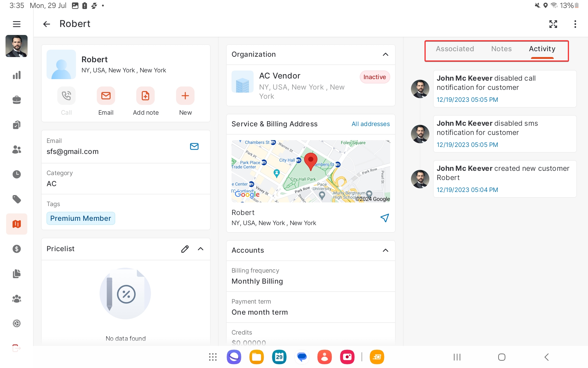The height and width of the screenshot is (368, 588).
Task: Click the address map thumbnail
Action: pos(311,171)
